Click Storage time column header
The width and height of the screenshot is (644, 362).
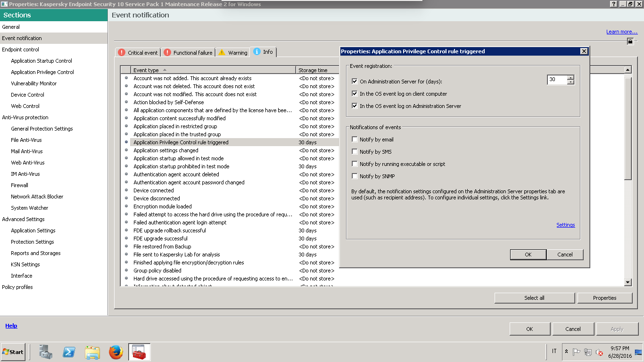pyautogui.click(x=317, y=70)
